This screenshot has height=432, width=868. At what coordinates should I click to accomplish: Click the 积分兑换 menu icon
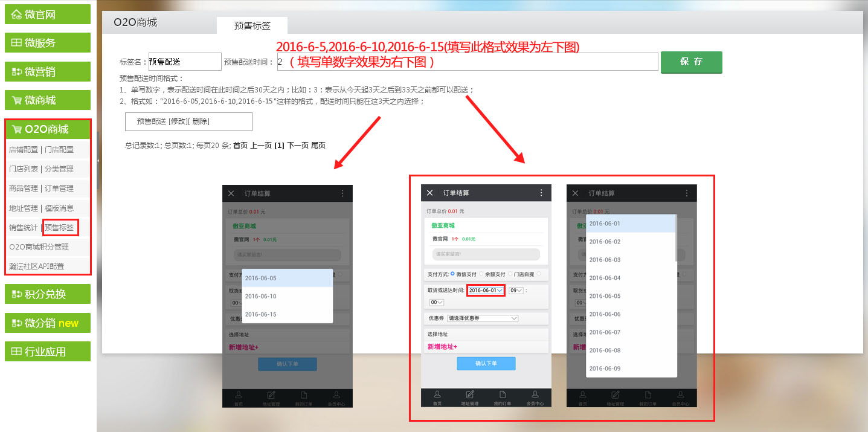click(x=16, y=294)
